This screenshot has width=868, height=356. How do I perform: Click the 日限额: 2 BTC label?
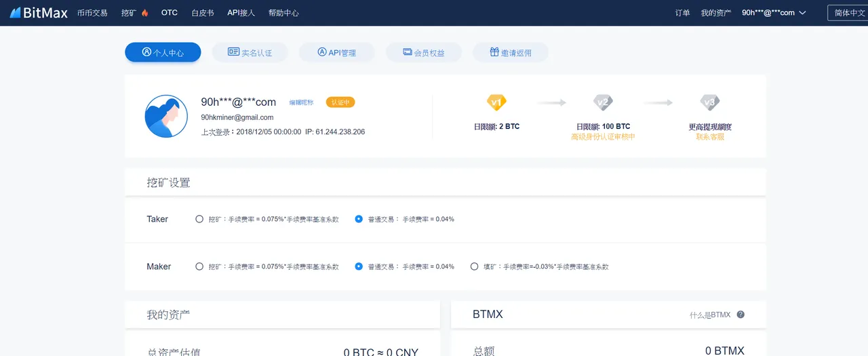496,127
